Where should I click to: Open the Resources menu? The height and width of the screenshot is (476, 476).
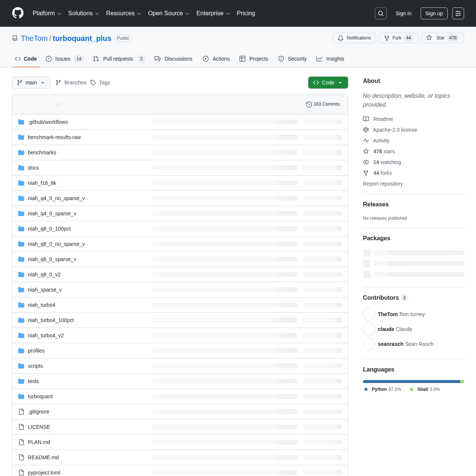123,13
